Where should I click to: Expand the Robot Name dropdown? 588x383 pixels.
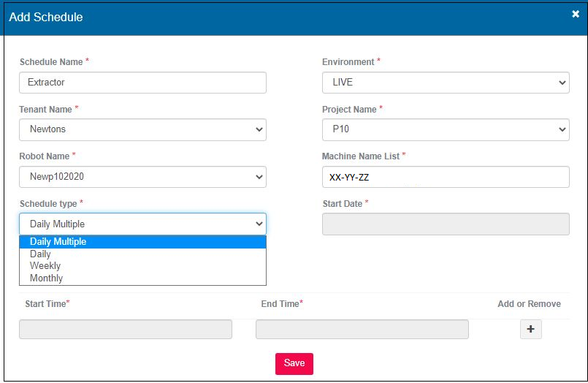tap(142, 177)
